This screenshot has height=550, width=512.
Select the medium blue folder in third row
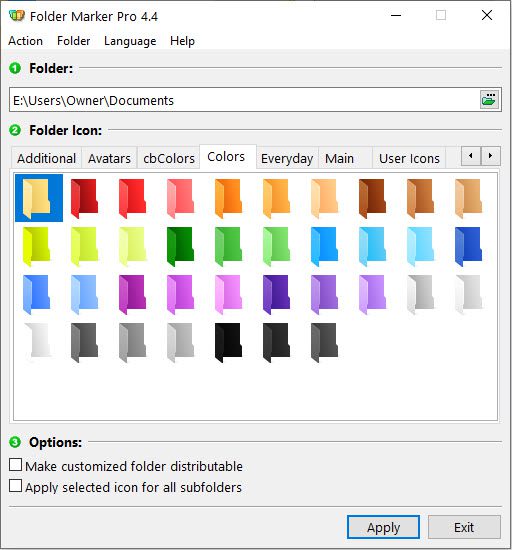[36, 294]
